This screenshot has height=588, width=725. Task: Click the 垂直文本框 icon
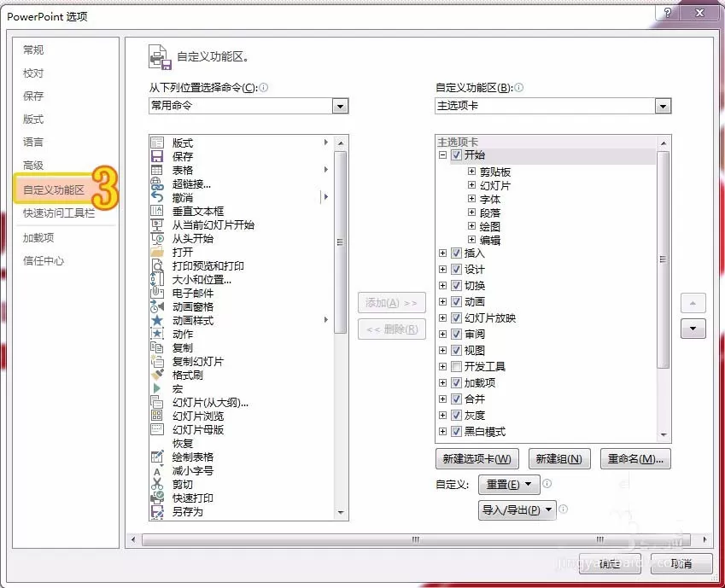157,211
